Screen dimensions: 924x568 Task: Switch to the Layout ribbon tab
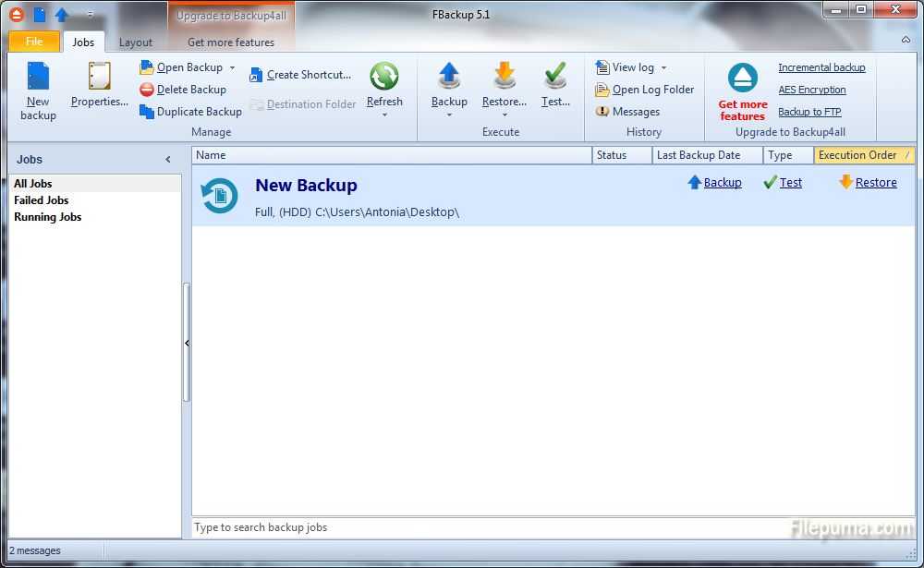(x=136, y=42)
